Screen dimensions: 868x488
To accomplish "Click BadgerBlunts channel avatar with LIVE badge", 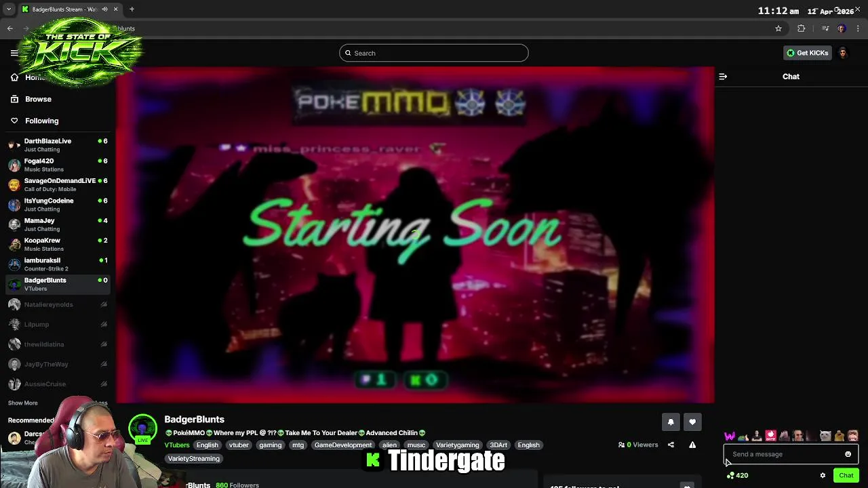I will coord(142,429).
